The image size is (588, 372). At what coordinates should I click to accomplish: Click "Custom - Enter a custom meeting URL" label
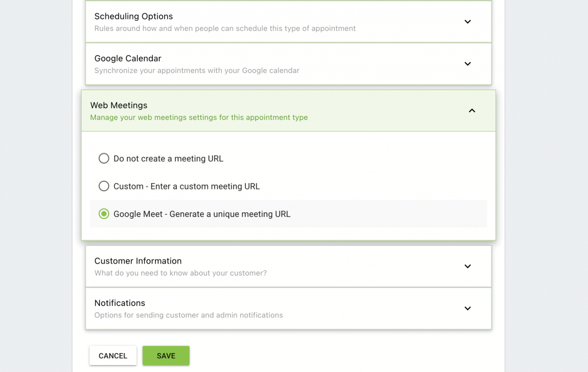pos(187,187)
